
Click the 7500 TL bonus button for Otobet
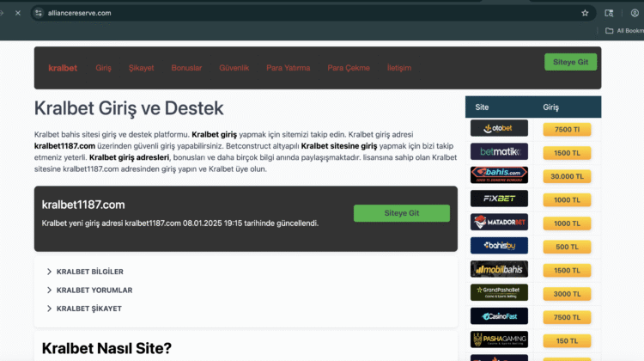pos(567,129)
